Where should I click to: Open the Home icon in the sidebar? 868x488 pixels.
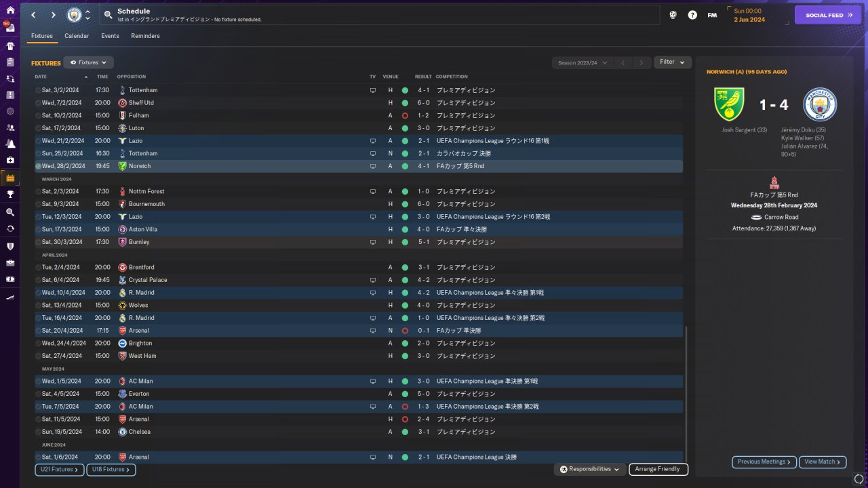pos(10,10)
